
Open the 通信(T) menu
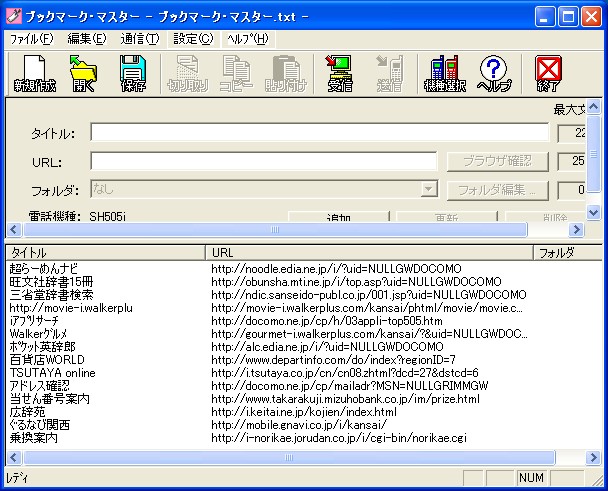coord(139,39)
